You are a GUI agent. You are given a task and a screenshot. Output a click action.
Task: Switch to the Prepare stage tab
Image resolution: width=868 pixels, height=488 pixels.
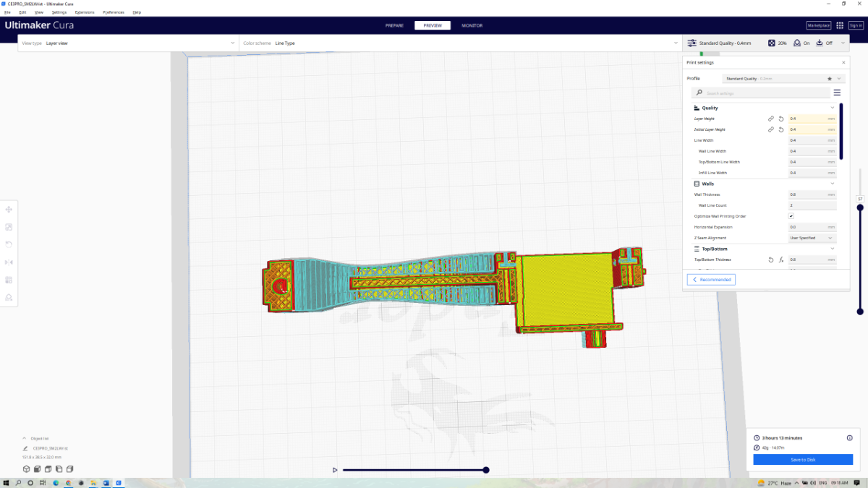pyautogui.click(x=394, y=25)
